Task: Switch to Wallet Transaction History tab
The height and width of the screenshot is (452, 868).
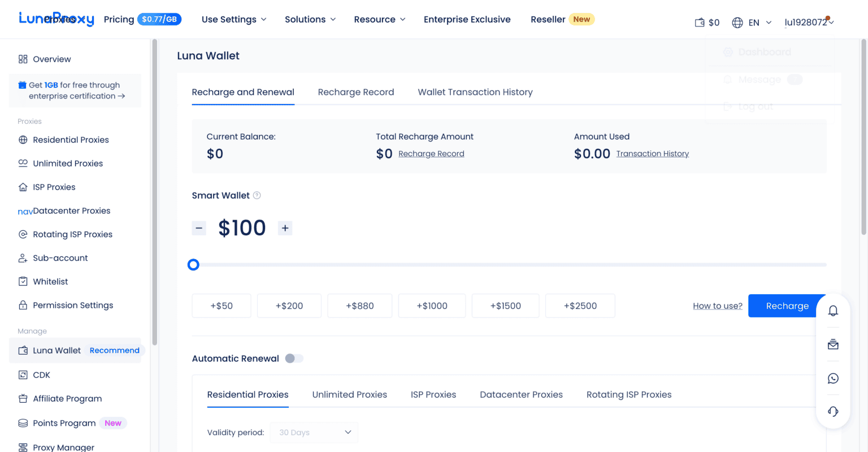Action: 475,92
